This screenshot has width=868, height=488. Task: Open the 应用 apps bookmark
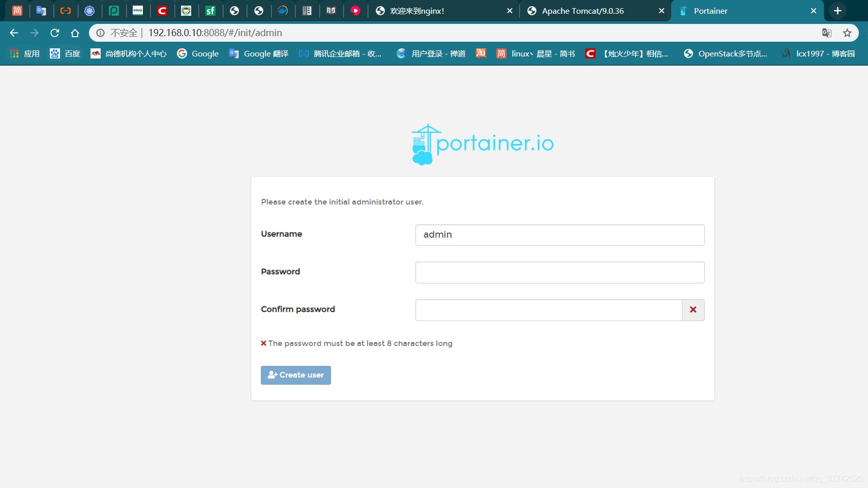24,53
